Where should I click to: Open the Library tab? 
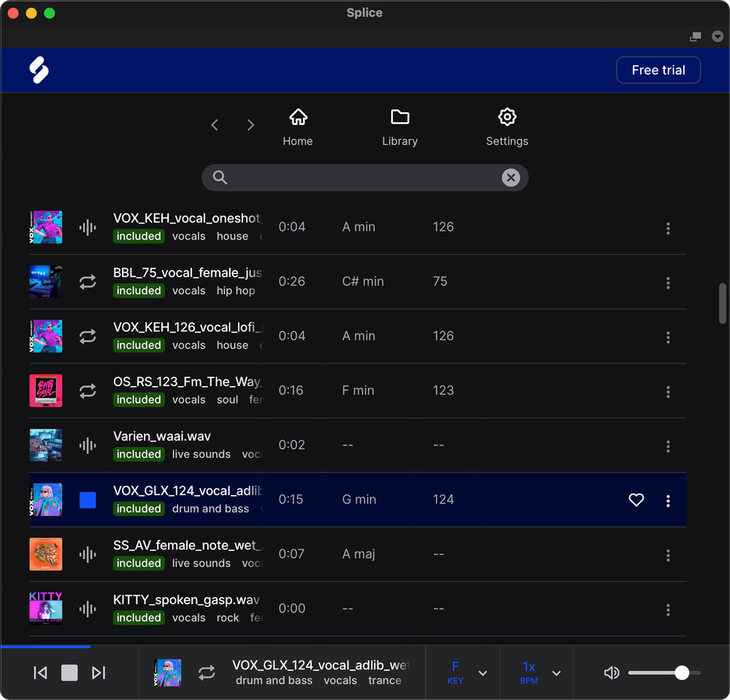[x=400, y=128]
